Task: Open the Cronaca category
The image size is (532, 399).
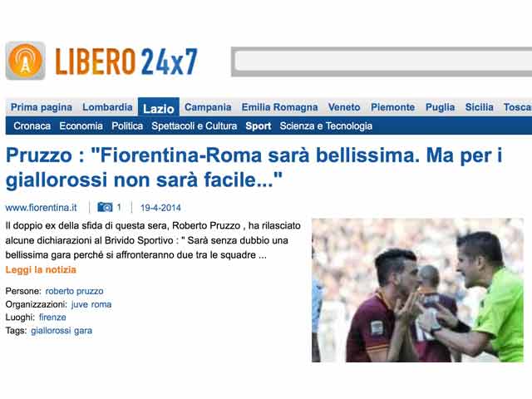Action: 32,126
